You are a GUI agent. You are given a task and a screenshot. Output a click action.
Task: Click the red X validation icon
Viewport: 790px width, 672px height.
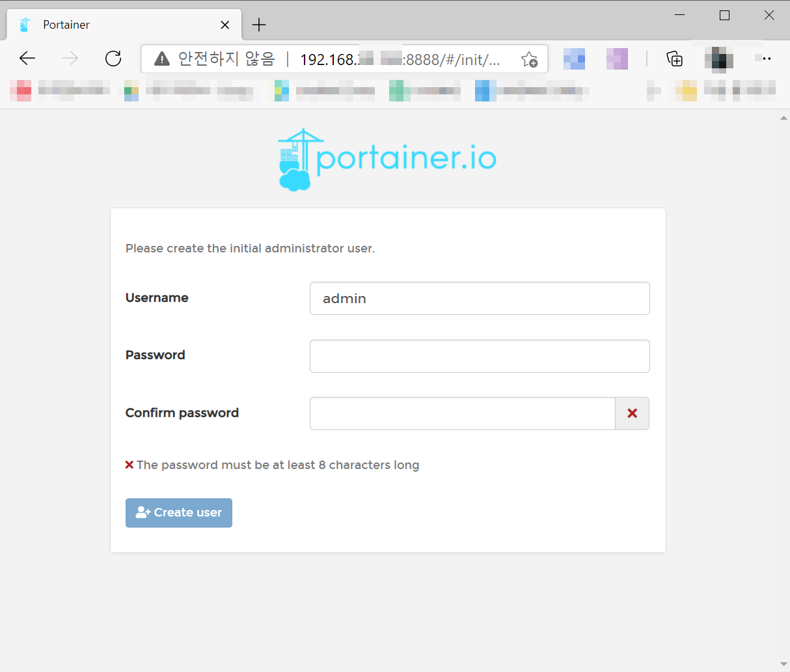[632, 413]
